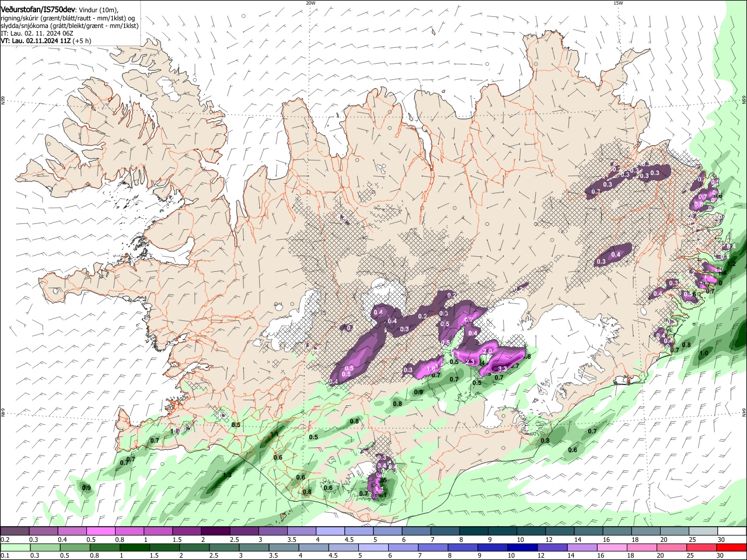Click the 3.3 snowfall value on the map
747x560 pixels.
502,369
